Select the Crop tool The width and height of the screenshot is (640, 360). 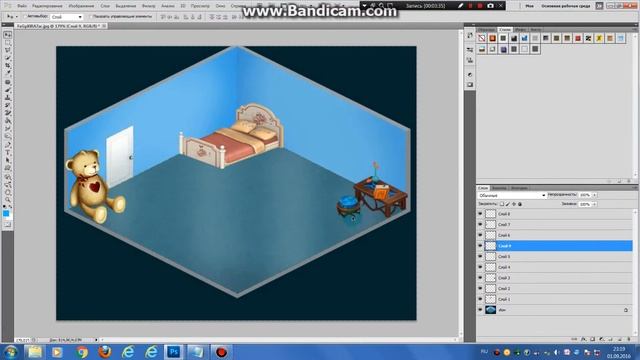tap(7, 66)
